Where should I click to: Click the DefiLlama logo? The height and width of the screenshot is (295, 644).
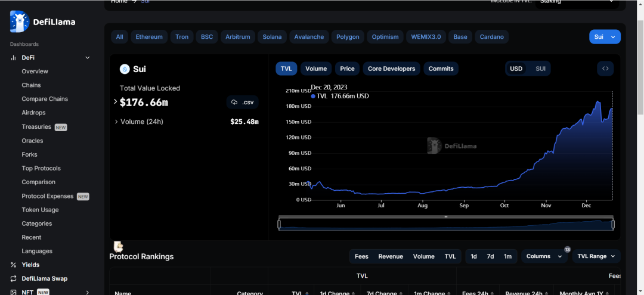pyautogui.click(x=43, y=21)
